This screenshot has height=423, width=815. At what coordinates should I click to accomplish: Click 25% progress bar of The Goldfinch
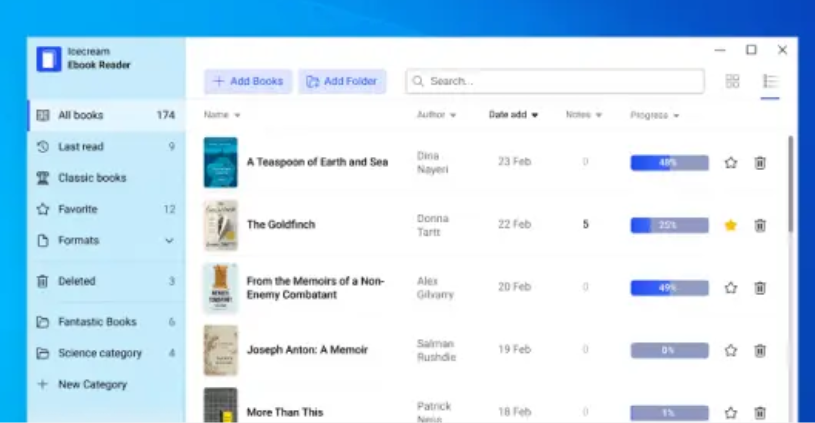pyautogui.click(x=669, y=225)
